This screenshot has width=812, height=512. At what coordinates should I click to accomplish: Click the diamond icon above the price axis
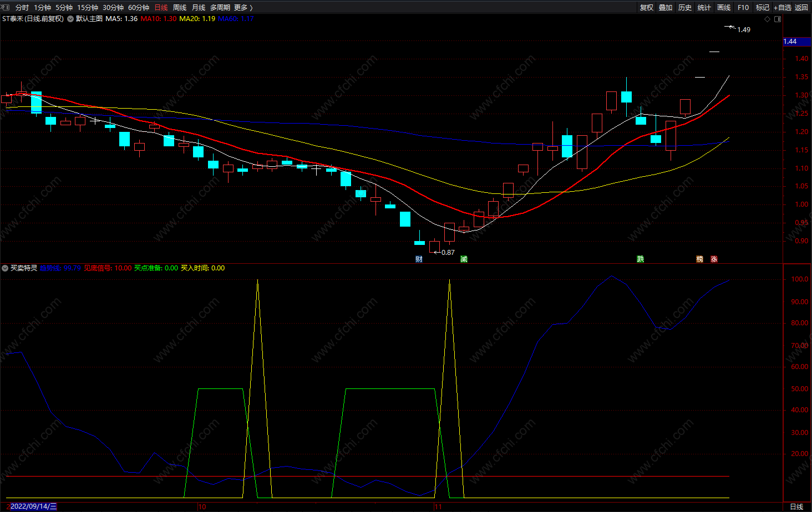click(x=768, y=19)
